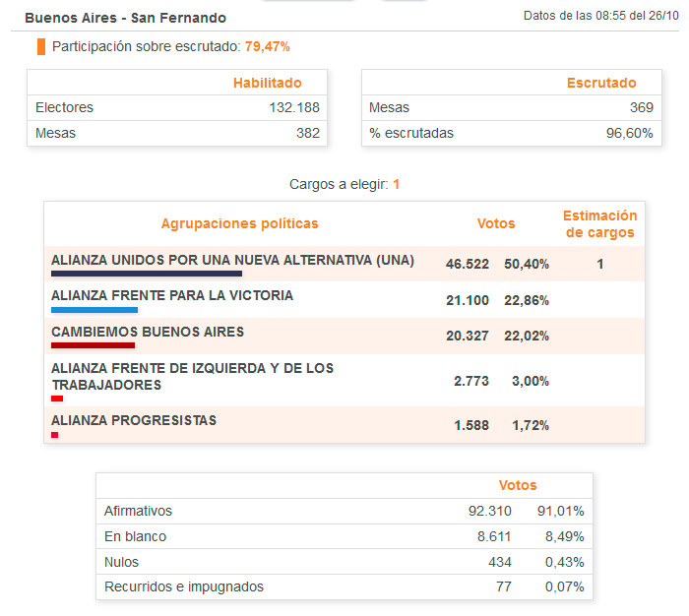The image size is (689, 616).
Task: Click the red bar under Frente de Izquierda
Action: (x=57, y=399)
